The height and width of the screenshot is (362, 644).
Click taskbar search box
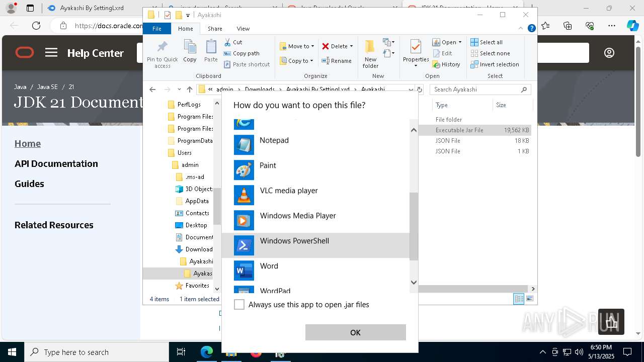(x=97, y=352)
